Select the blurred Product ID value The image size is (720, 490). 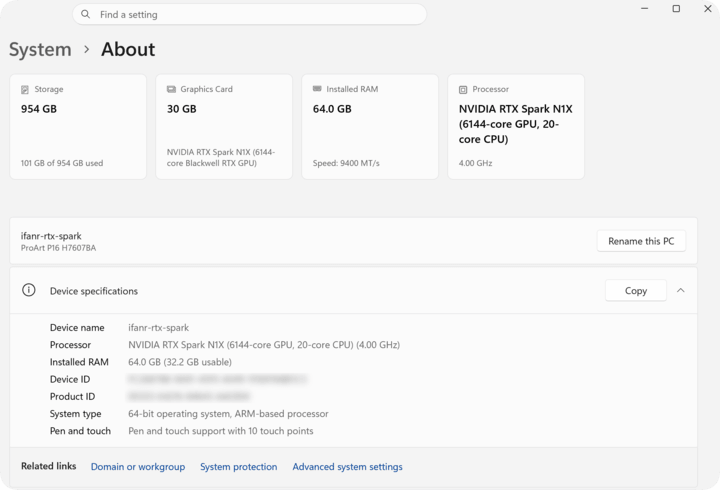tap(189, 396)
